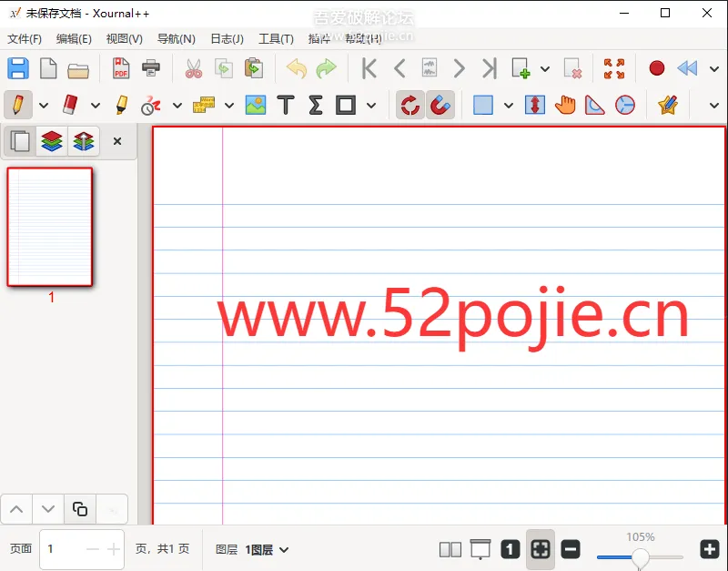Viewport: 728px width, 571px height.
Task: Redo with the green arrow icon
Action: (x=326, y=68)
